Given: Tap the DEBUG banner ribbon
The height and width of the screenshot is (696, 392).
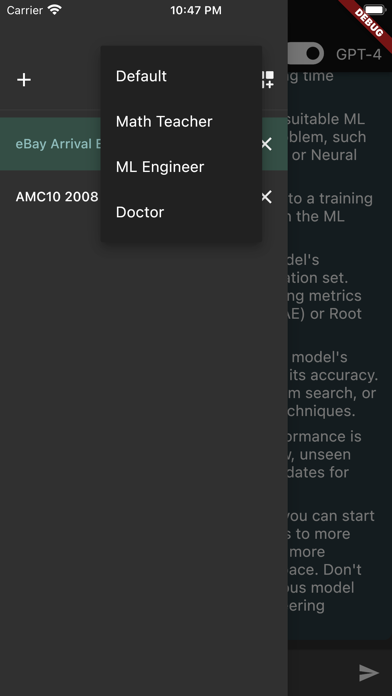Looking at the screenshot, I should [x=368, y=24].
